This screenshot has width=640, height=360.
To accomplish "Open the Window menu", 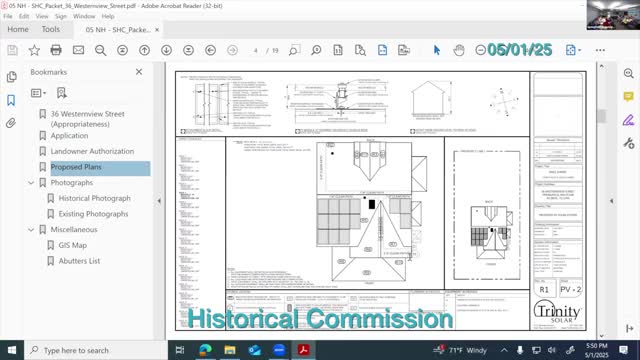I will pos(84,16).
